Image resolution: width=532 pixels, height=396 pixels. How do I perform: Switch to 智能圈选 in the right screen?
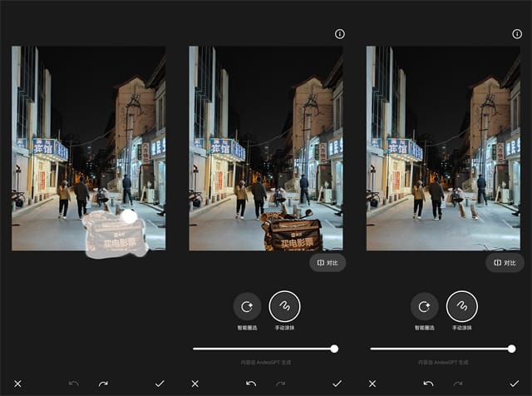click(x=424, y=306)
